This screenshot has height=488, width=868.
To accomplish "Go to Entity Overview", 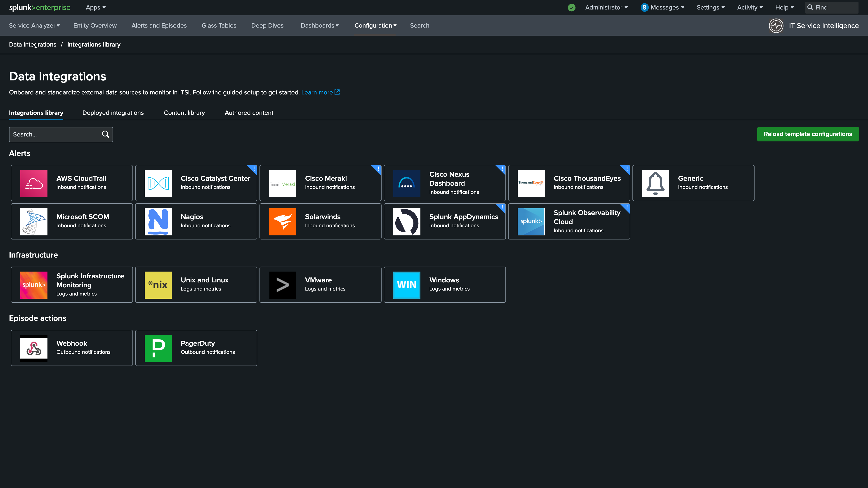I will tap(95, 26).
